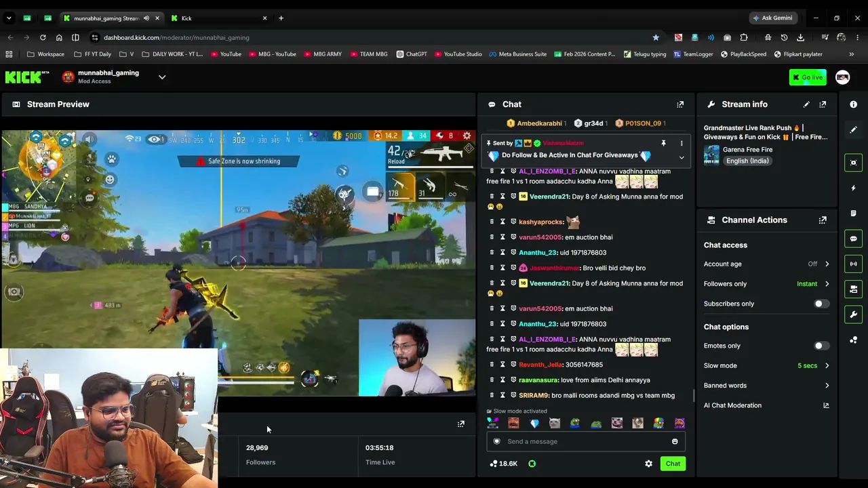This screenshot has height=488, width=868.
Task: Open the browser tab search dropdown
Action: click(10, 18)
